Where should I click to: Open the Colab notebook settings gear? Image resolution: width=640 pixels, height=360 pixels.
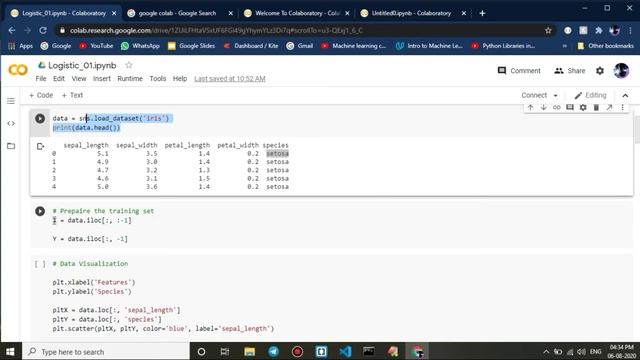[600, 71]
